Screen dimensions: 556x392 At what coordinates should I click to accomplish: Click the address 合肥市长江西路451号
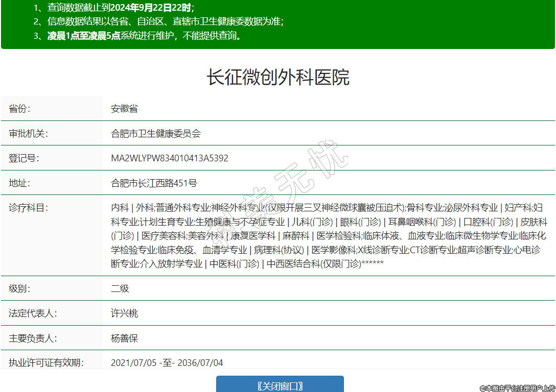click(x=154, y=183)
